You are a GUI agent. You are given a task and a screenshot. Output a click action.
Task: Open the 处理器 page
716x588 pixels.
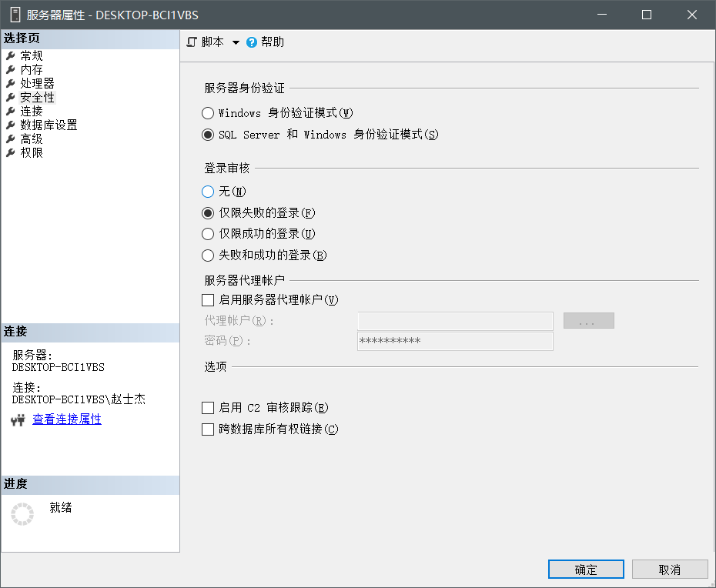tap(38, 84)
